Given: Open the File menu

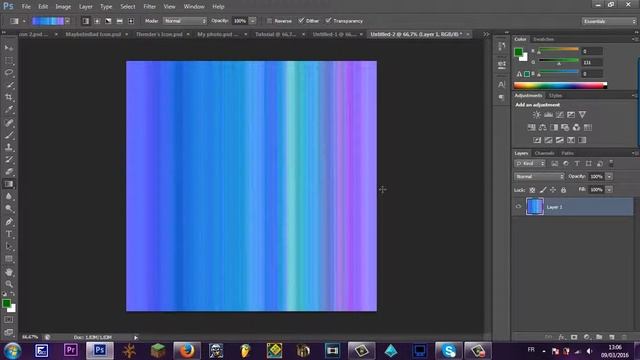Looking at the screenshot, I should (26, 7).
